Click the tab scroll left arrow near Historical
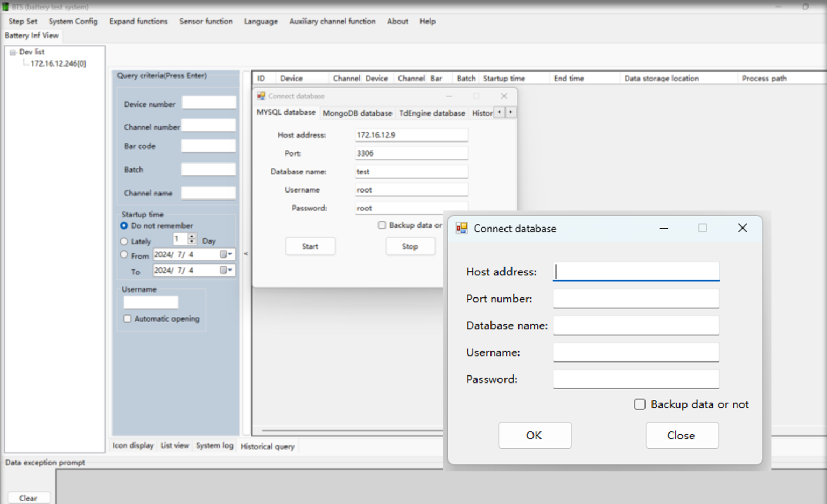Screen dimensions: 827x504 pos(499,112)
